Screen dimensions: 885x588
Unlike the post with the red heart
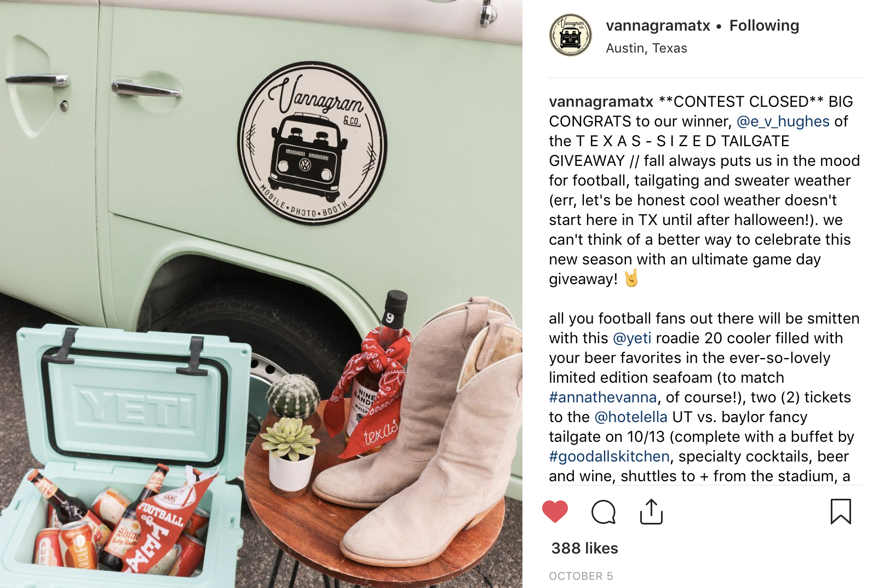pyautogui.click(x=555, y=511)
